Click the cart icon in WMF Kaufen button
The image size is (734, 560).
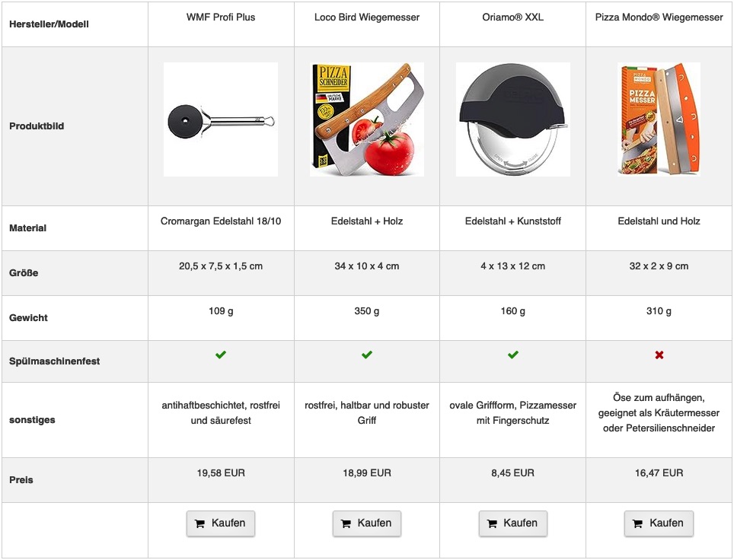click(199, 523)
